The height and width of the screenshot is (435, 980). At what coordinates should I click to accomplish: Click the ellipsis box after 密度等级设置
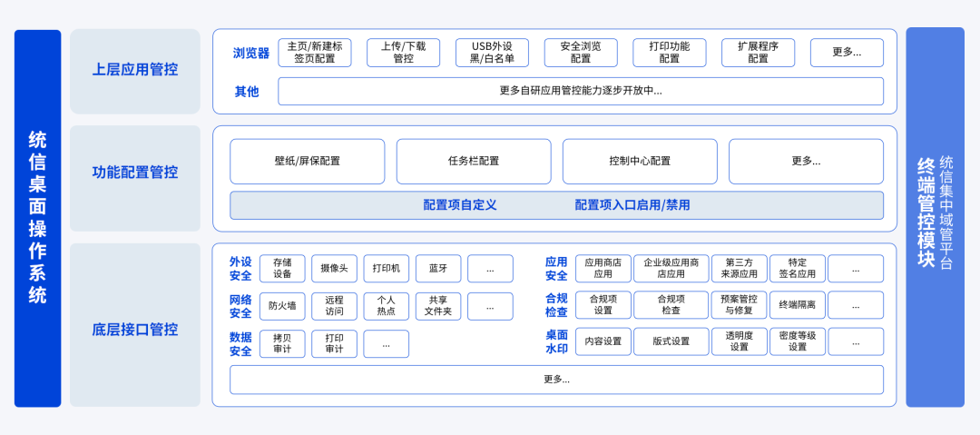click(x=856, y=341)
